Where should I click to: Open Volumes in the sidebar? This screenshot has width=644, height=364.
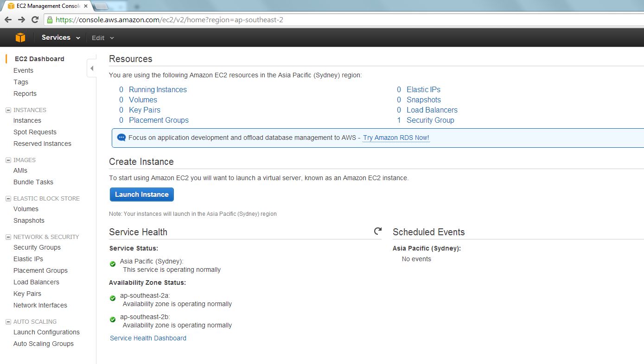click(x=26, y=209)
